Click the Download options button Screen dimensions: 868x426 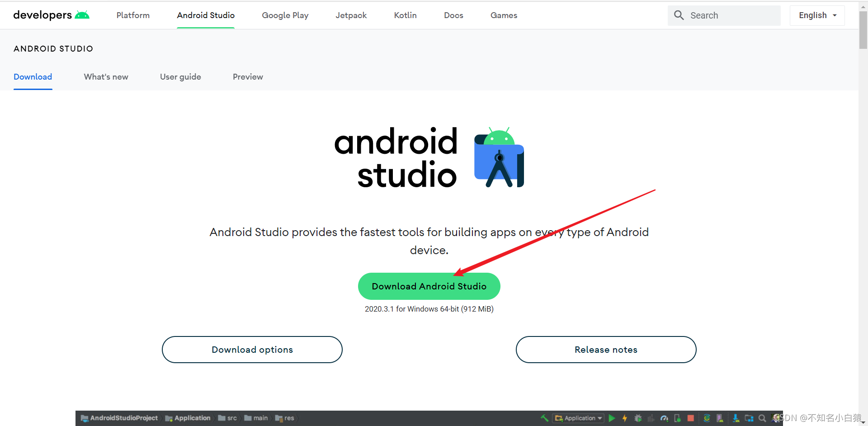[252, 350]
